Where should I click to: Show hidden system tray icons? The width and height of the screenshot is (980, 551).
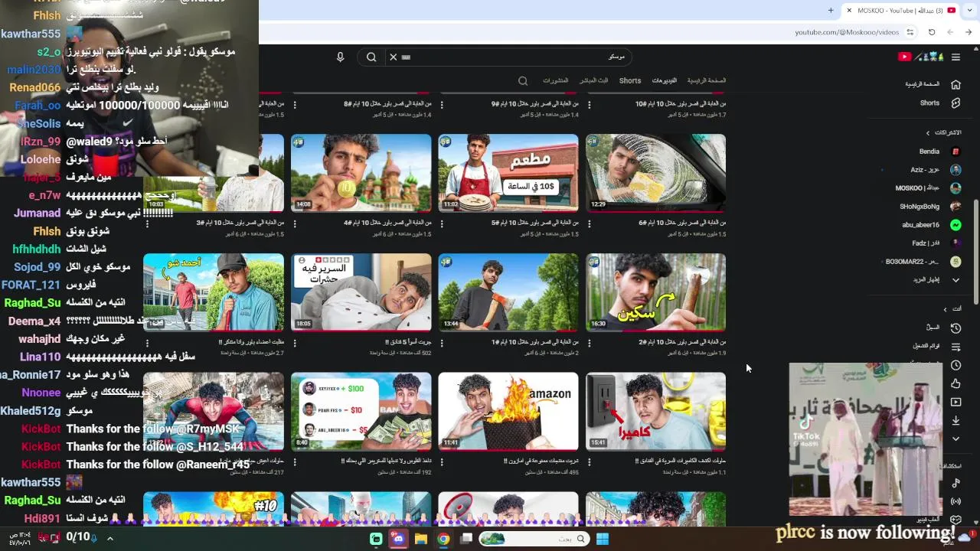coord(109,539)
